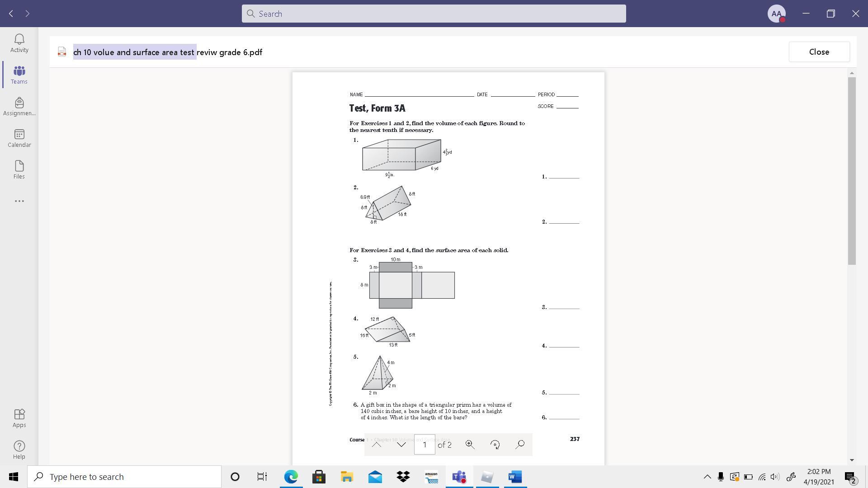Click the PDF find magnifier icon
This screenshot has width=868, height=488.
click(520, 445)
